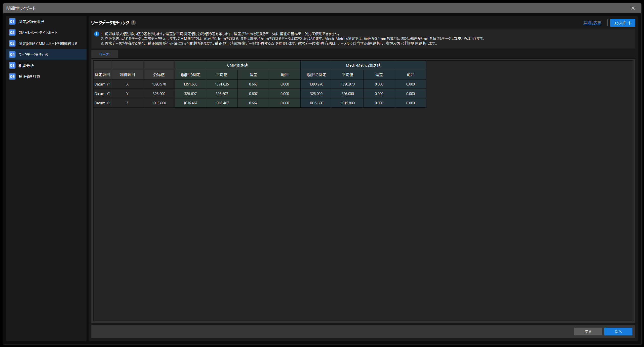Click CMM 範囲 column header
The width and height of the screenshot is (644, 347).
coord(285,75)
